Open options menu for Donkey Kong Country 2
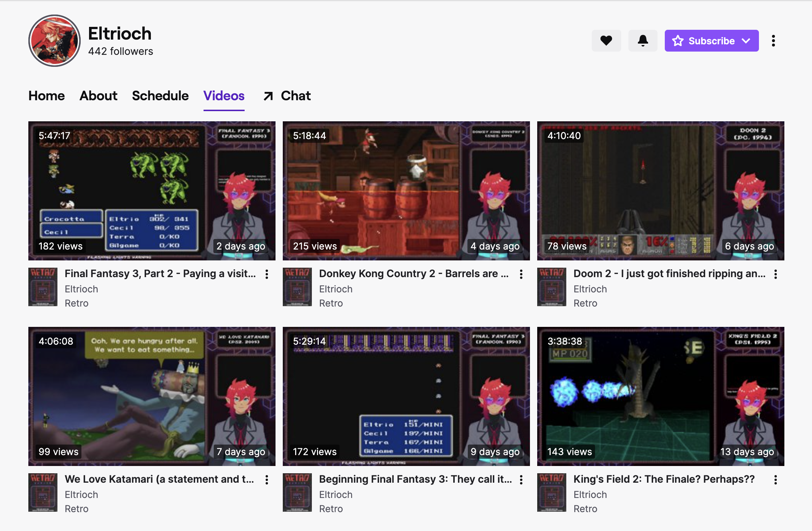The image size is (812, 531). 521,274
